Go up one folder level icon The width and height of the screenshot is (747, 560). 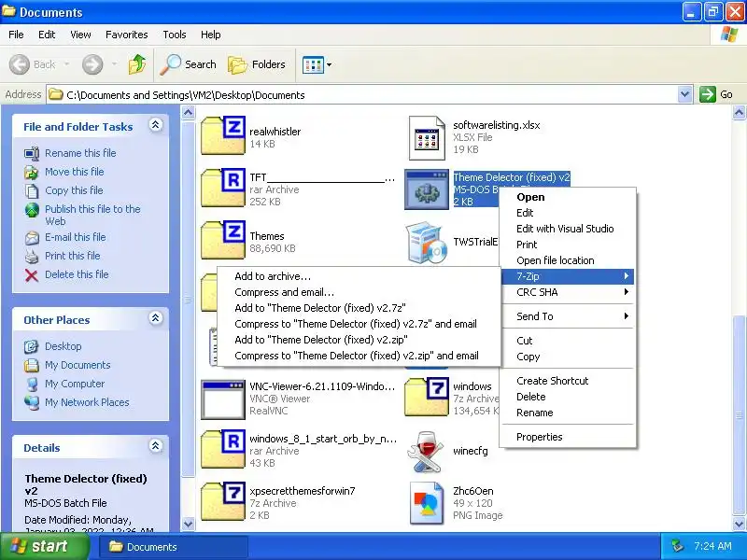(x=137, y=64)
